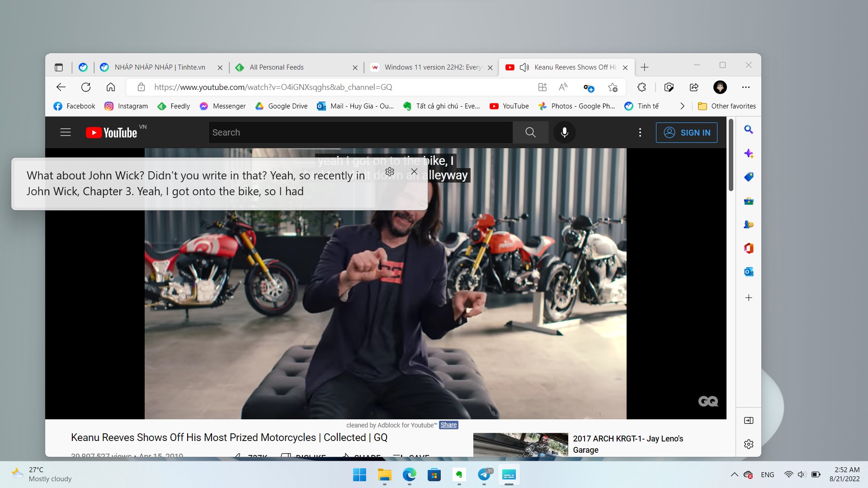Viewport: 868px width, 488px height.
Task: Close the All Personal Feeds tab
Action: point(355,68)
